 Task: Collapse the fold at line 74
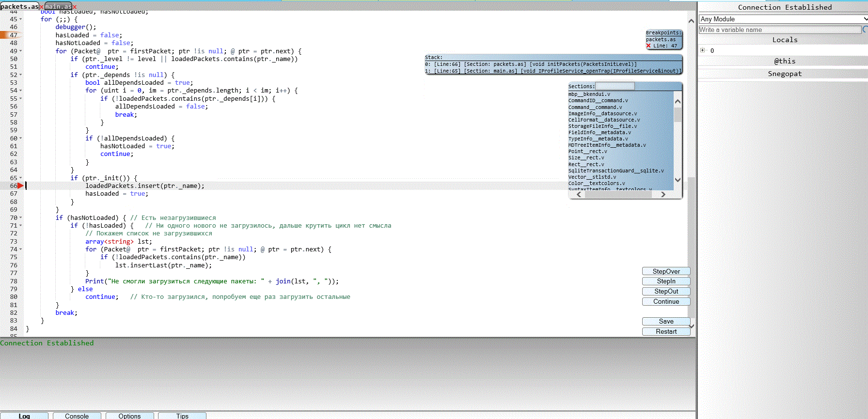20,249
